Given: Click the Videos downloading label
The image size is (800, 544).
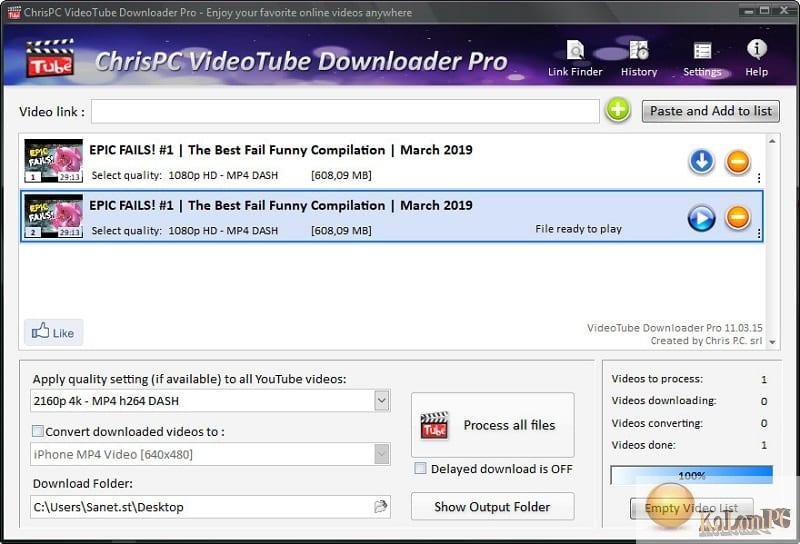Looking at the screenshot, I should pyautogui.click(x=664, y=401).
